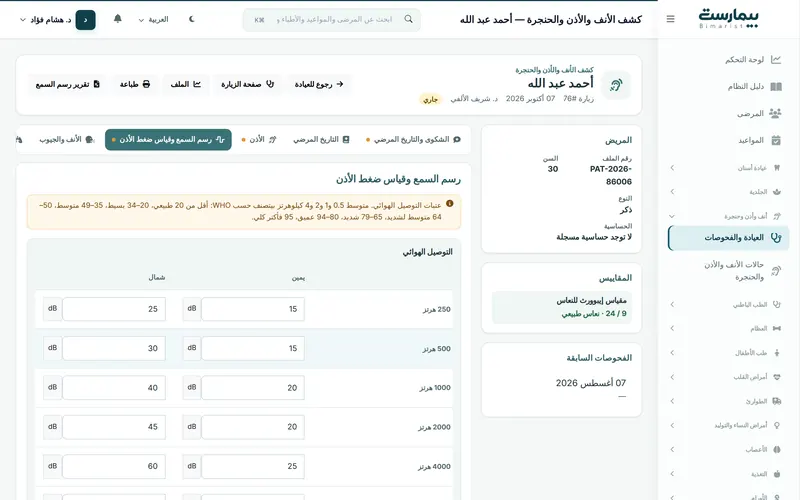
Task: Switch to the الأنف والجيوب tab
Action: coord(67,139)
